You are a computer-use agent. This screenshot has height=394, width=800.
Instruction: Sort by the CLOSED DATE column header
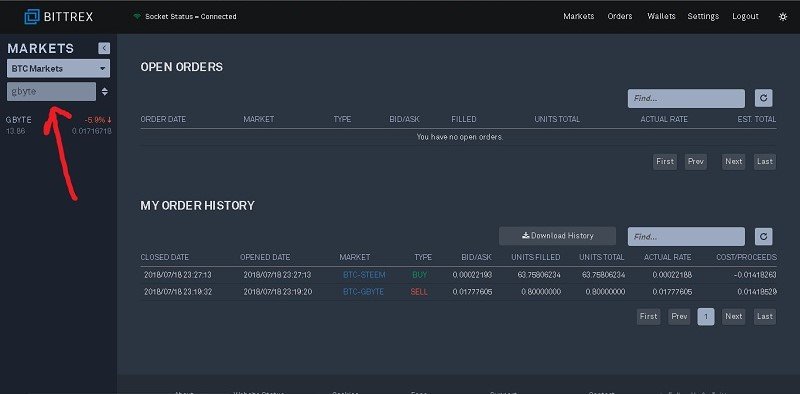tap(164, 257)
